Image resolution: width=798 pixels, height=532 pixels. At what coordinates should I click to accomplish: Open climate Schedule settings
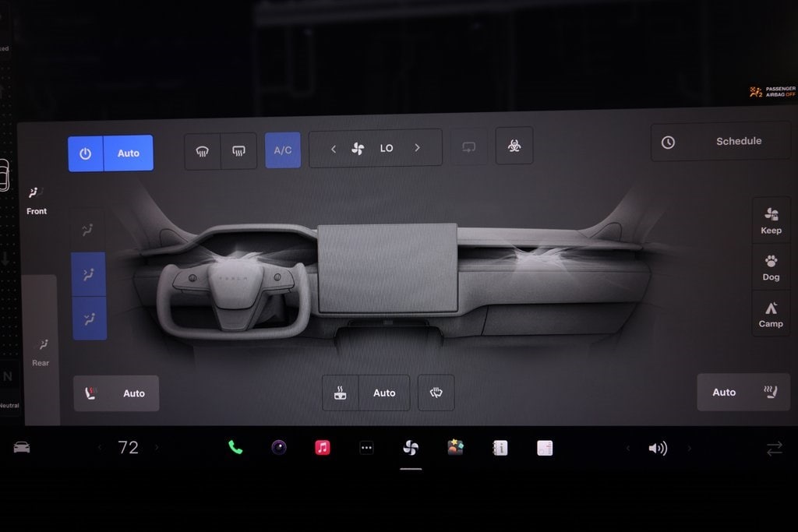[721, 142]
